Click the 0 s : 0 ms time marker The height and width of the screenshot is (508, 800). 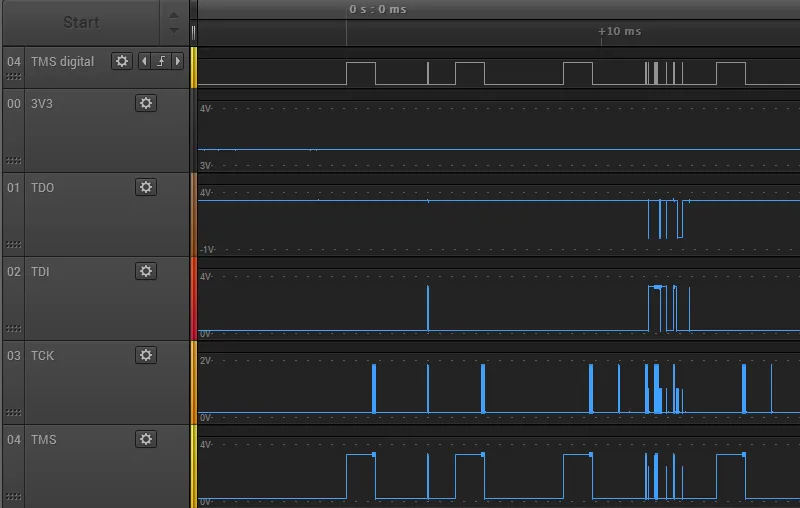(378, 9)
